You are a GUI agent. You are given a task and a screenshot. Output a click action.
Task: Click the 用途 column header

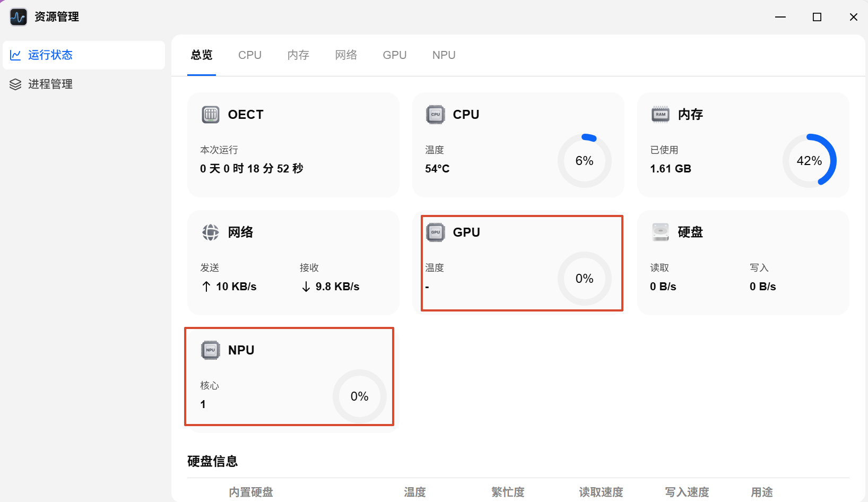coord(762,492)
